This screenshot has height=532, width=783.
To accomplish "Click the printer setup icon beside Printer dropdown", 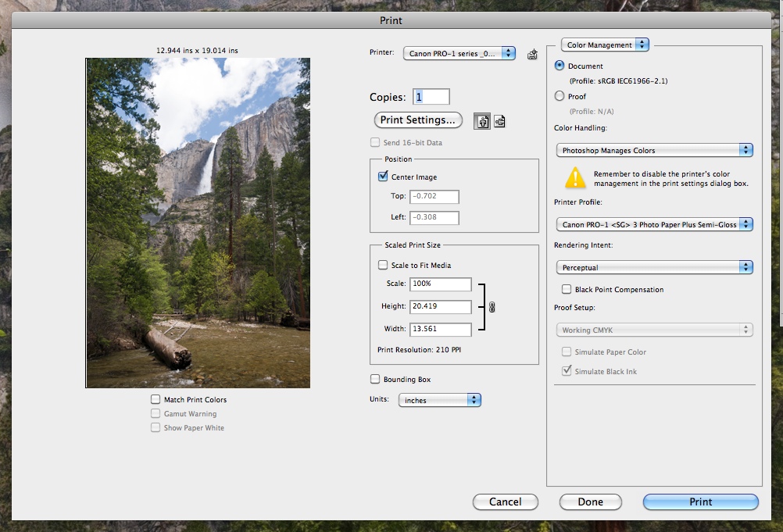I will 533,54.
